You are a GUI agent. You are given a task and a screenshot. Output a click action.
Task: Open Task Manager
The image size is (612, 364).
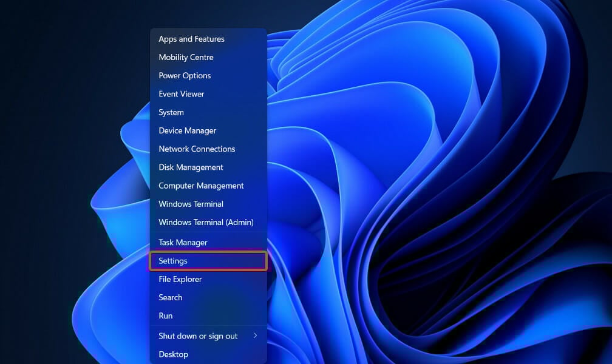pos(208,243)
